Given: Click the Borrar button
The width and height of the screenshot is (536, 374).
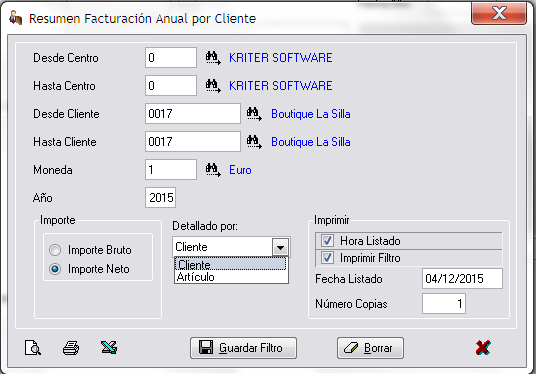Looking at the screenshot, I should (x=370, y=348).
